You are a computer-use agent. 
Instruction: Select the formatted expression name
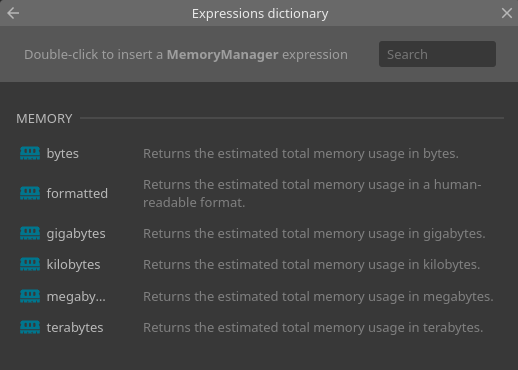click(x=77, y=193)
